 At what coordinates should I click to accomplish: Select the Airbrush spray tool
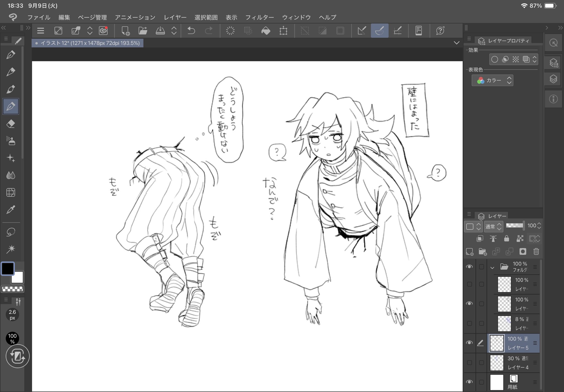pos(11,141)
